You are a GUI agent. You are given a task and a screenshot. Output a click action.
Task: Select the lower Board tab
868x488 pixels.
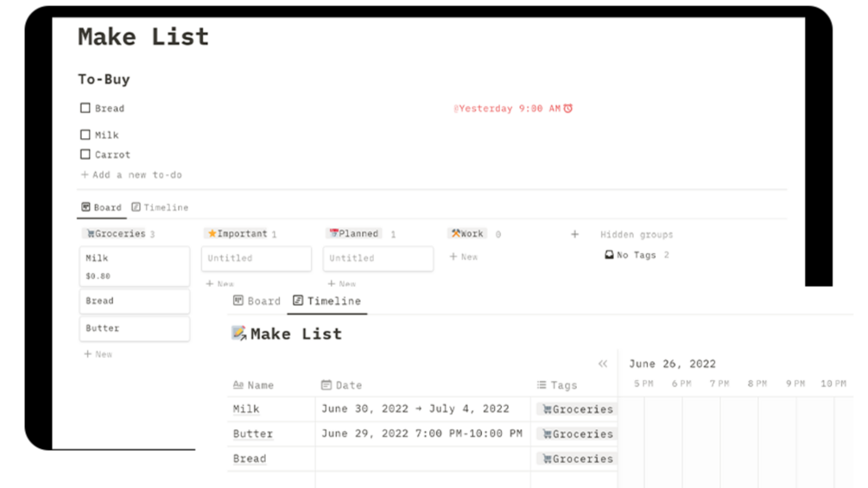point(257,301)
